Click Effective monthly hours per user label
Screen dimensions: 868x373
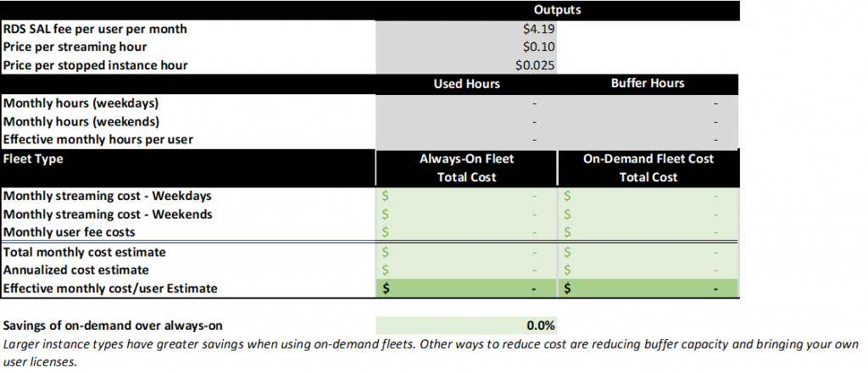(x=98, y=140)
